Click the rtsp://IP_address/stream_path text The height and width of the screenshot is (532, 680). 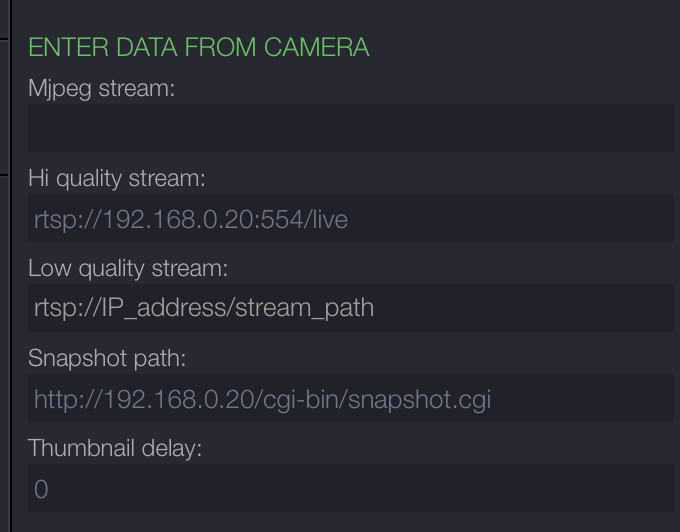204,308
